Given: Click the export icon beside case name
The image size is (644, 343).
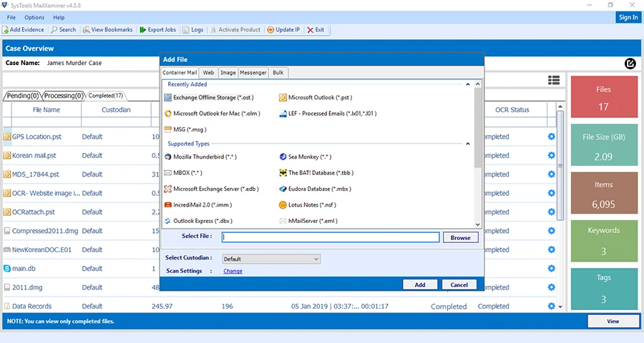Looking at the screenshot, I should coord(630,64).
